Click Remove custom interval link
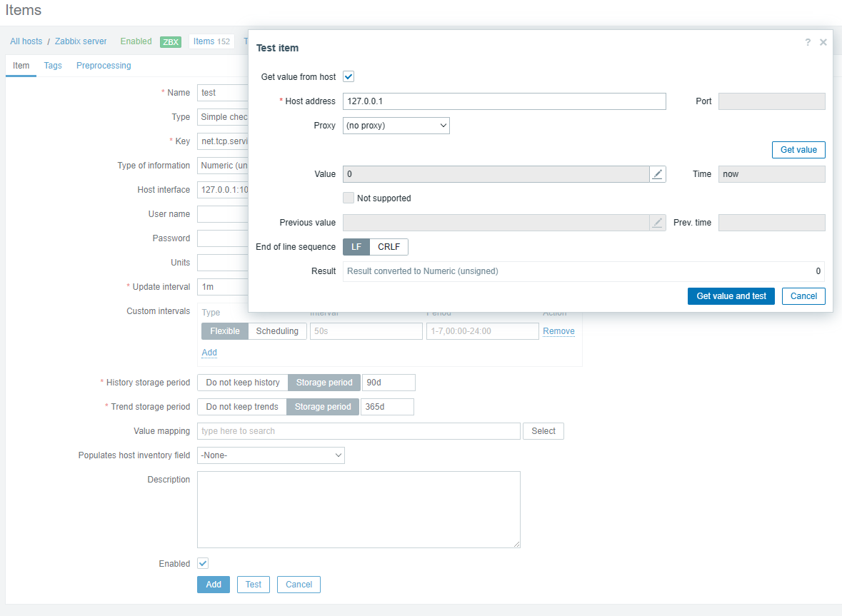842x616 pixels. [x=558, y=331]
